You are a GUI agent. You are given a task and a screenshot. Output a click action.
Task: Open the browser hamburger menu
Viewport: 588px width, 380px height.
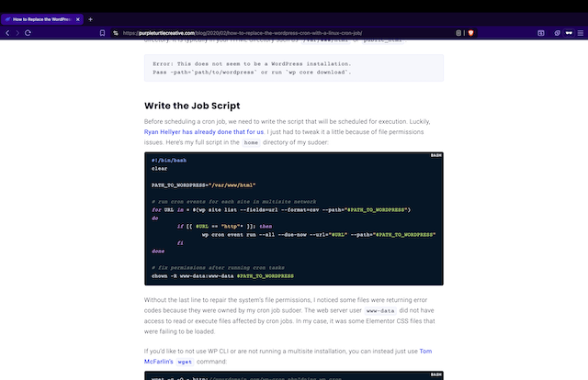click(581, 32)
